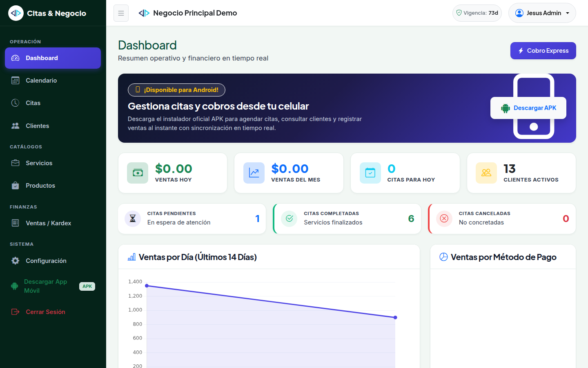Viewport: 588px width, 368px height.
Task: Click the people icon on Clientes Activos
Action: pyautogui.click(x=486, y=173)
